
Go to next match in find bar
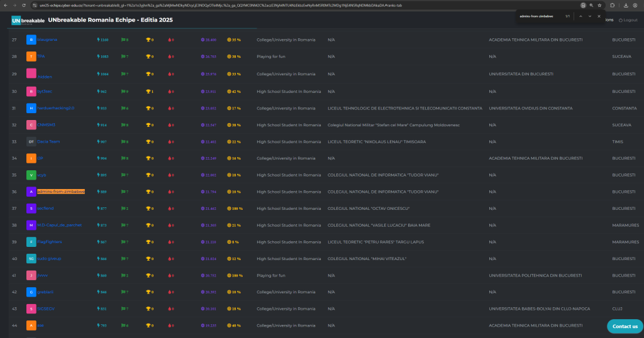coord(589,16)
